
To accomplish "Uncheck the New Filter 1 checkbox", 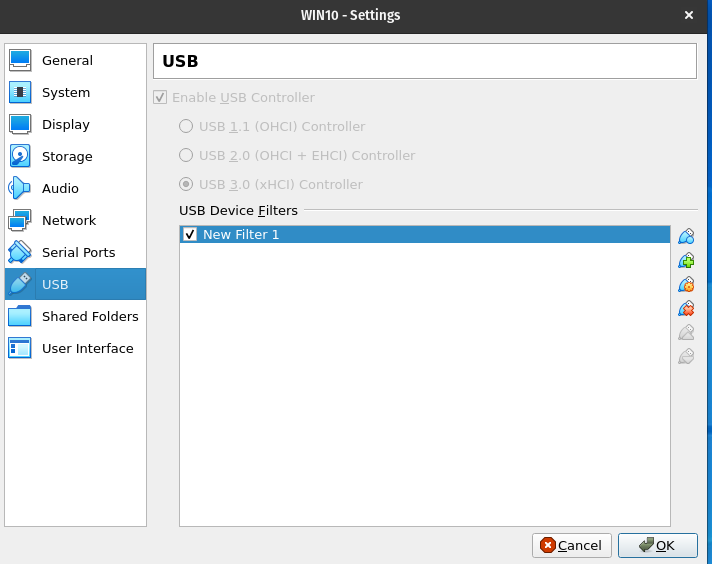I will [x=190, y=235].
